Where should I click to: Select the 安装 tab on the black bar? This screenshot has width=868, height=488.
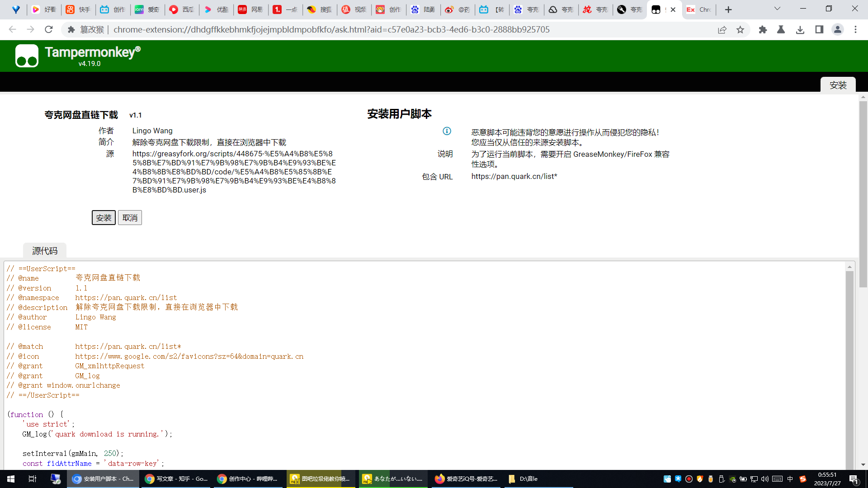[x=838, y=84]
